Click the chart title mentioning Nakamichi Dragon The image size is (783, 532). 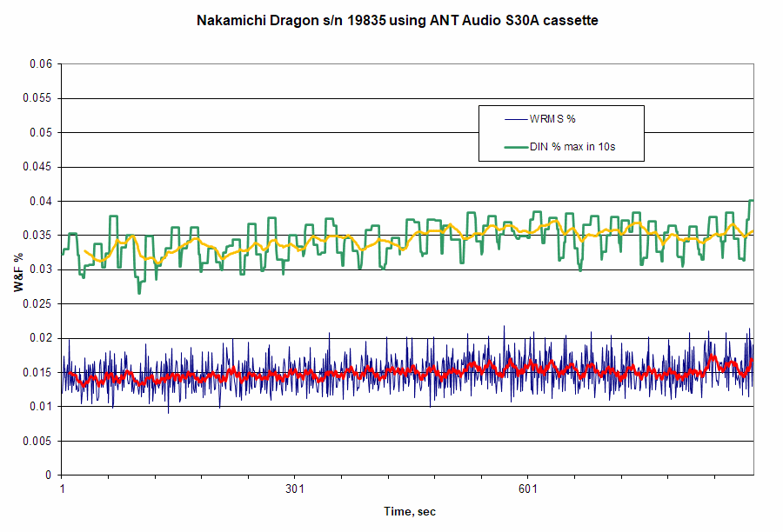tap(397, 21)
